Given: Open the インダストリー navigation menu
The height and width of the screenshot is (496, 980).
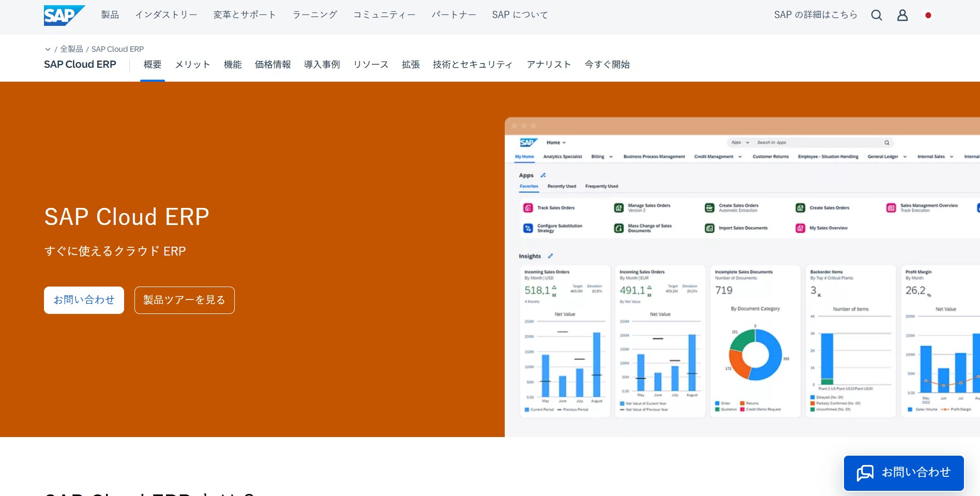Looking at the screenshot, I should coord(166,15).
